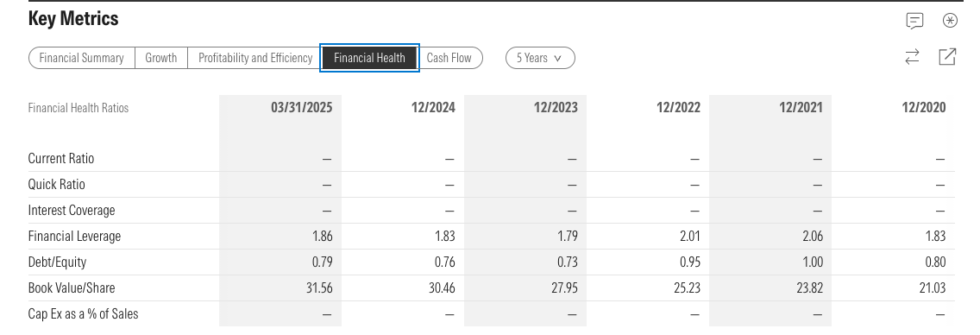
Task: Click the swap arrows icon
Action: [912, 57]
